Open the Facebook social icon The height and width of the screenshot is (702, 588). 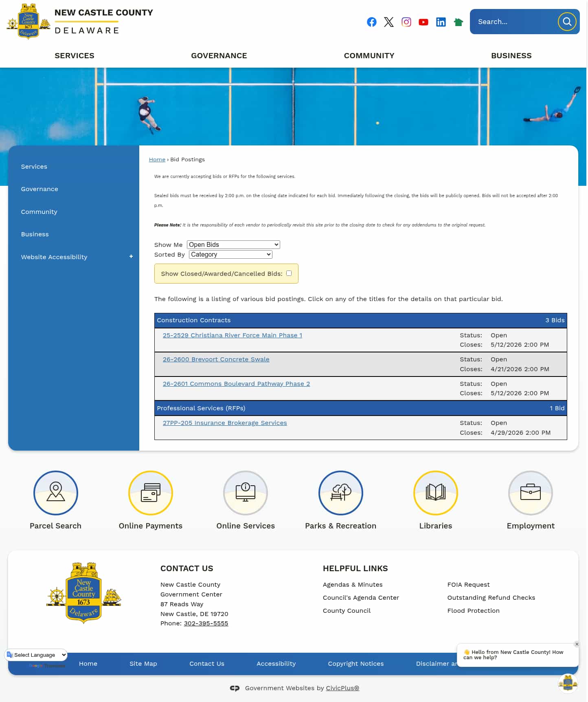coord(371,22)
